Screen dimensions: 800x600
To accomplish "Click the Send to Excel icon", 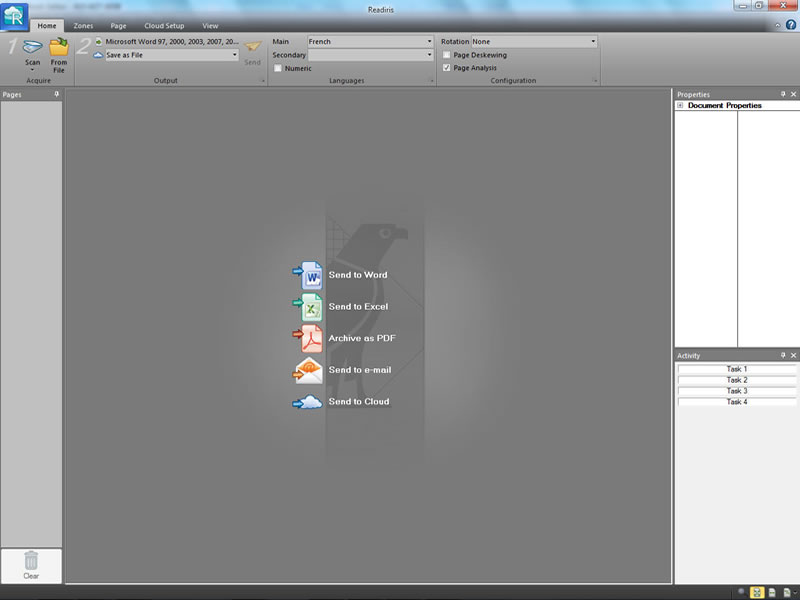I will (x=311, y=306).
